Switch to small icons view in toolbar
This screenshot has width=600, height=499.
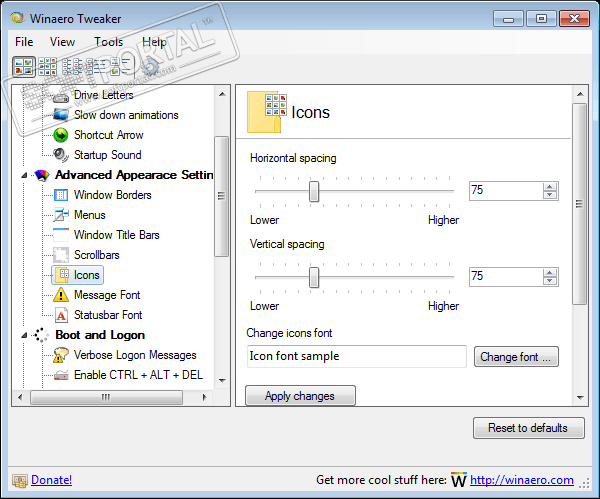[47, 67]
